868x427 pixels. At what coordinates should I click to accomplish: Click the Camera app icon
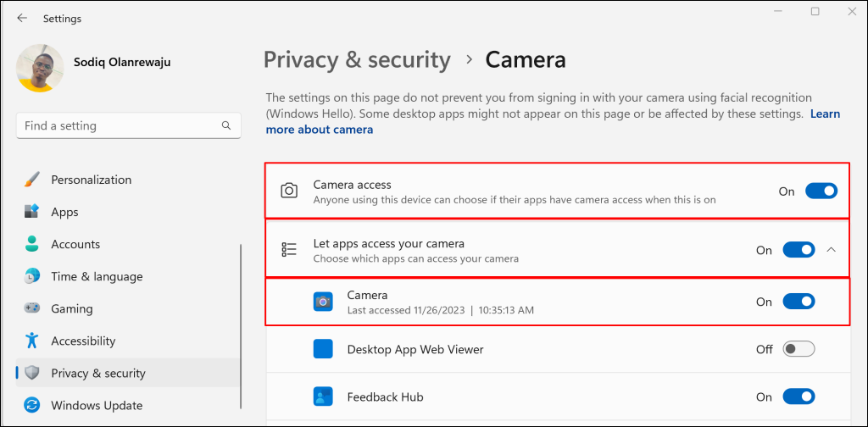click(x=323, y=302)
